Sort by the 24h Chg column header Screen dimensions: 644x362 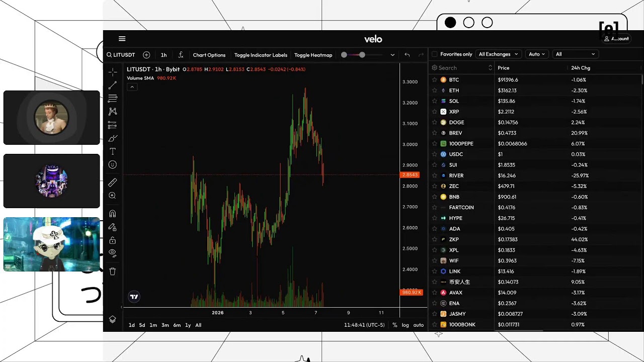(581, 68)
